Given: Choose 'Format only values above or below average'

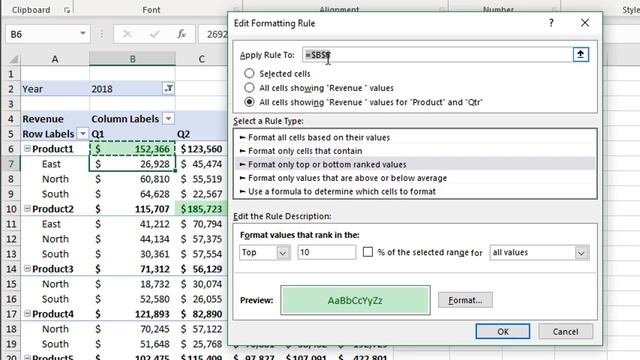Looking at the screenshot, I should point(415,178).
